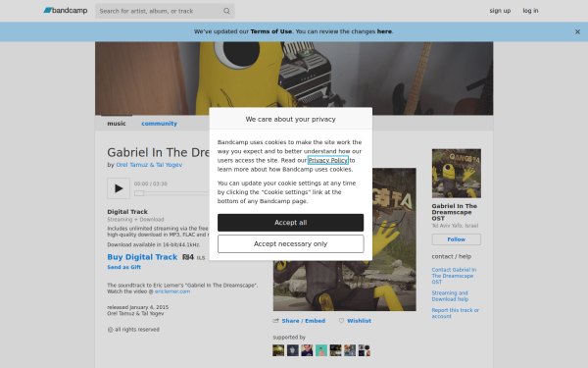The width and height of the screenshot is (588, 368).
Task: Switch to the community tab
Action: pyautogui.click(x=159, y=124)
